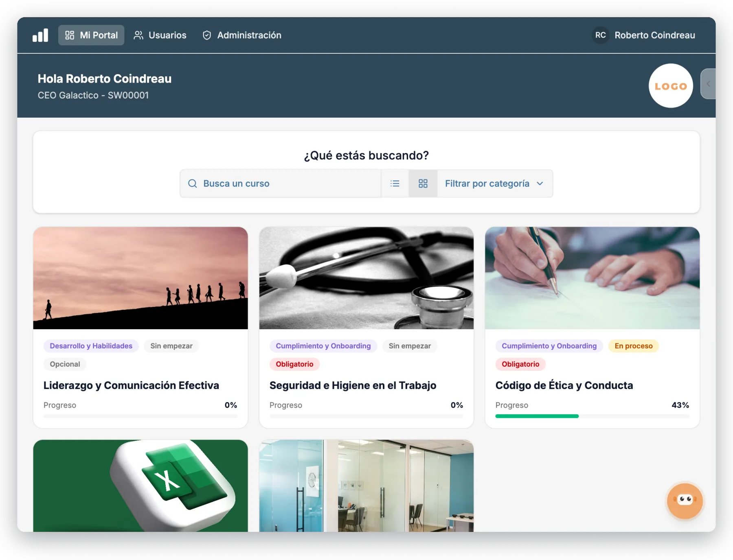Click CEO Galactico - SW00001 subtitle
The height and width of the screenshot is (560, 733).
[x=93, y=95]
